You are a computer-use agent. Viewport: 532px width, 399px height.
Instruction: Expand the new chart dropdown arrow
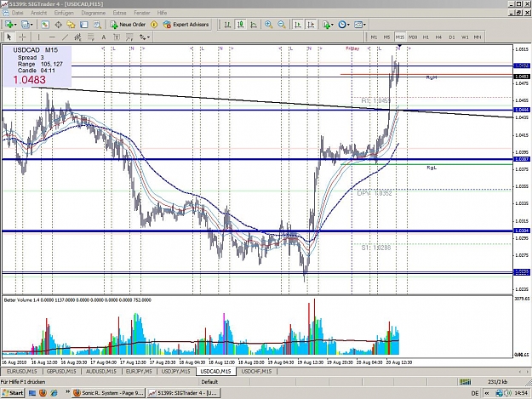pos(15,25)
